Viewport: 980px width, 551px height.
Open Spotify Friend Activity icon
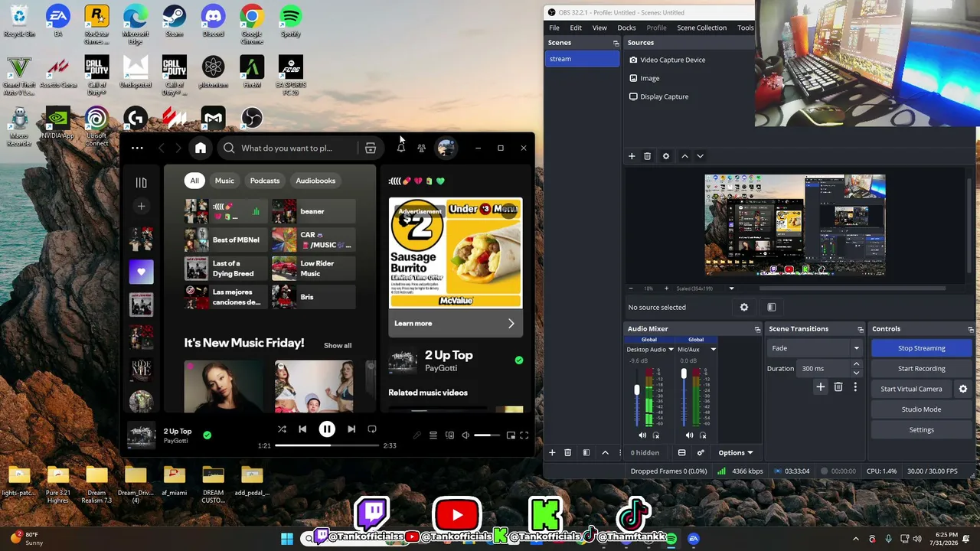pos(421,148)
